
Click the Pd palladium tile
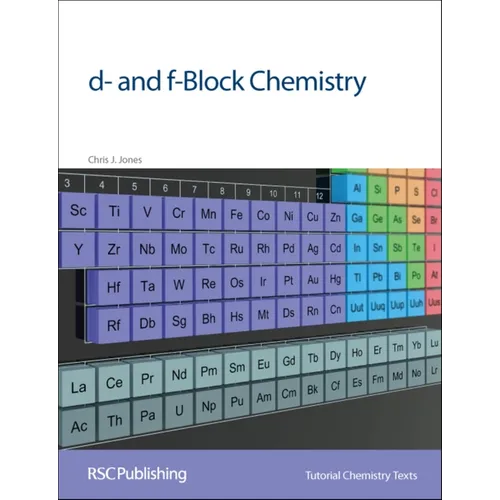(x=289, y=248)
